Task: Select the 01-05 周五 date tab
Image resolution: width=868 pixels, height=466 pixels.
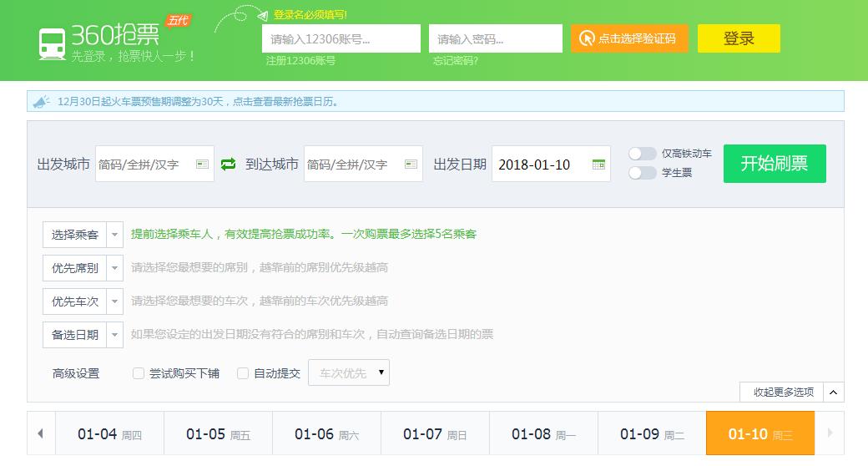Action: (x=218, y=434)
